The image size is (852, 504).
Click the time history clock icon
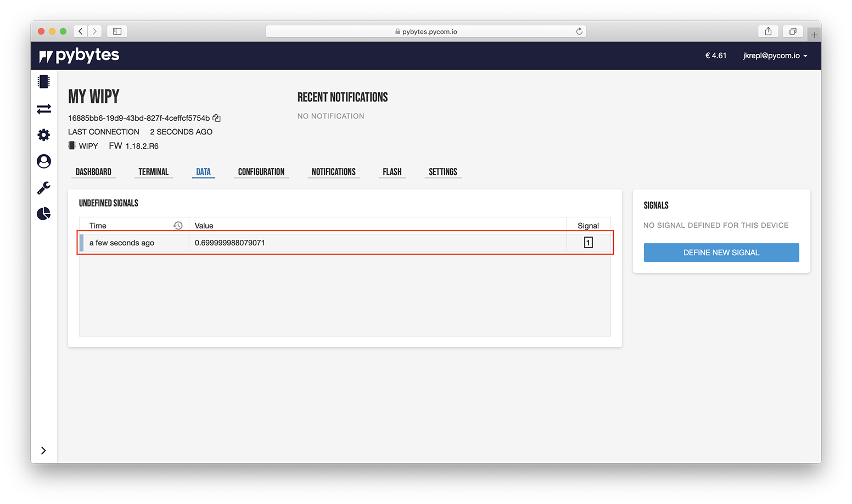click(x=178, y=226)
